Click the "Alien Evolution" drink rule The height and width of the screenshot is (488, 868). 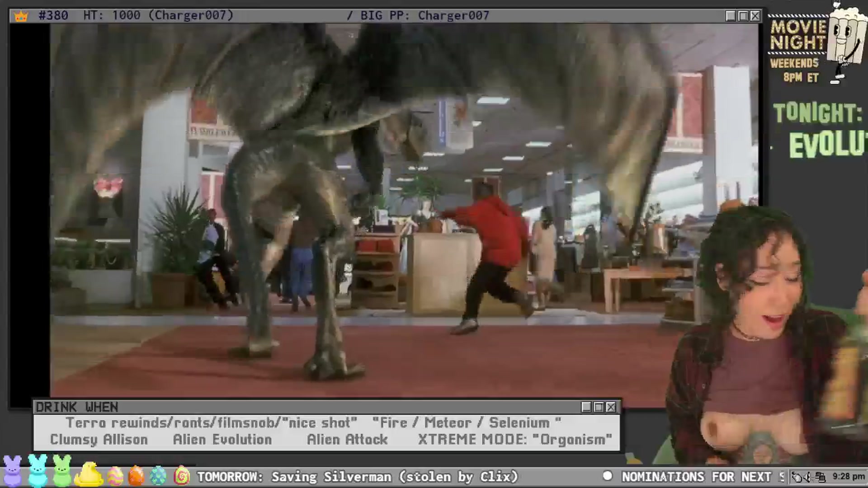[222, 440]
